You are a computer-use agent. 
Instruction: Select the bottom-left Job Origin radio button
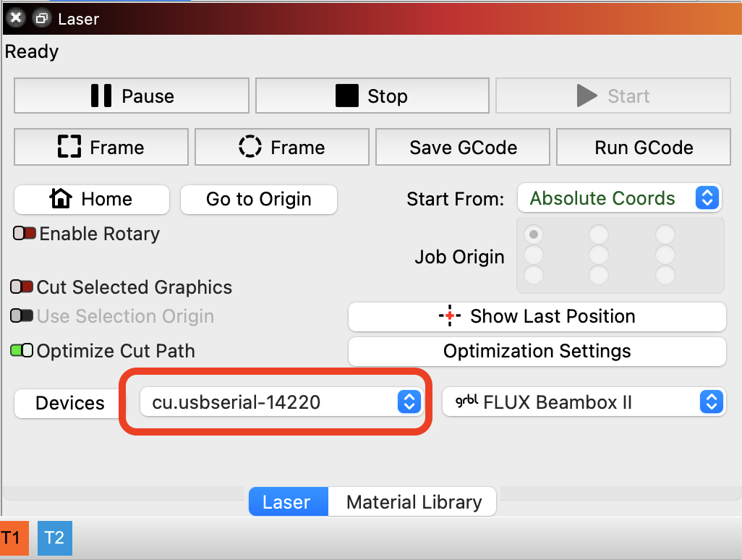[534, 275]
